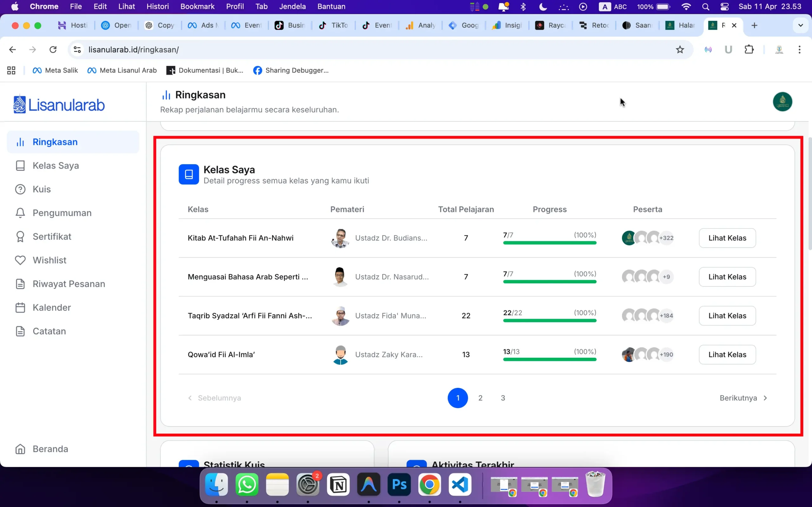Go to page 2 of Kelas Saya
This screenshot has width=812, height=507.
coord(480,398)
